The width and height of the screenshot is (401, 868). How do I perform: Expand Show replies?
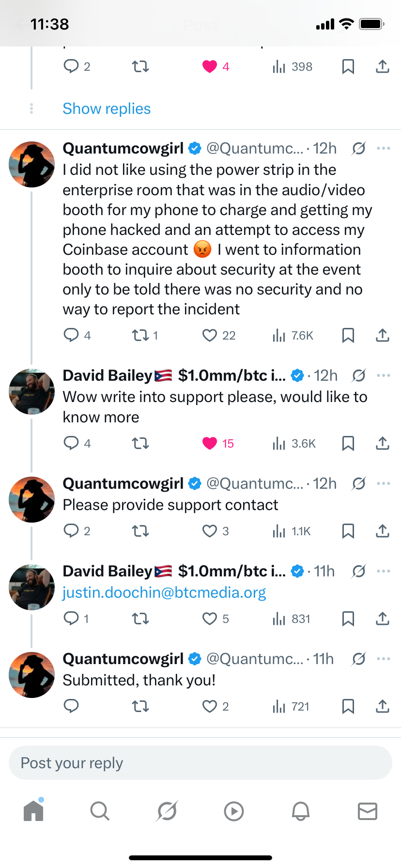(x=107, y=108)
